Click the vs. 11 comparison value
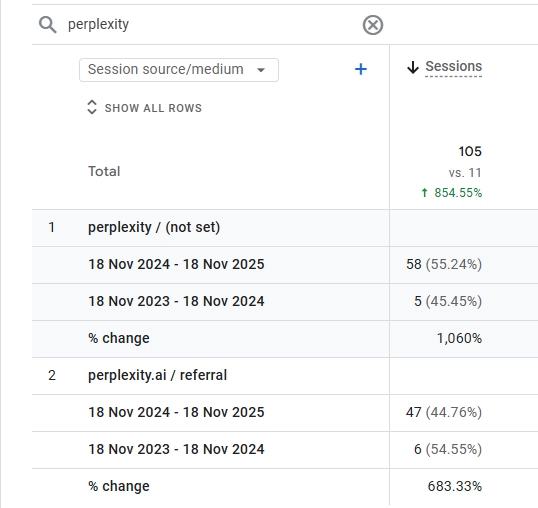Image resolution: width=538 pixels, height=508 pixels. pyautogui.click(x=465, y=173)
